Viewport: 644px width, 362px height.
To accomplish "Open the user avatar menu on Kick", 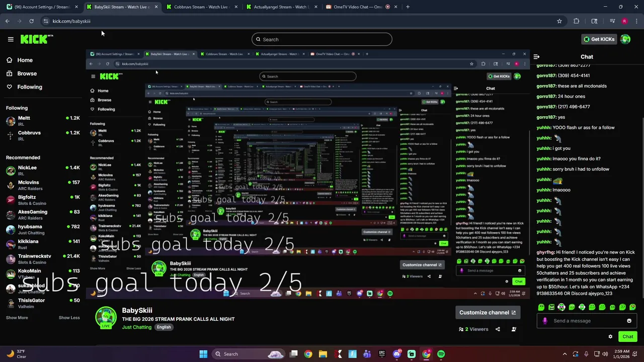I will click(625, 39).
